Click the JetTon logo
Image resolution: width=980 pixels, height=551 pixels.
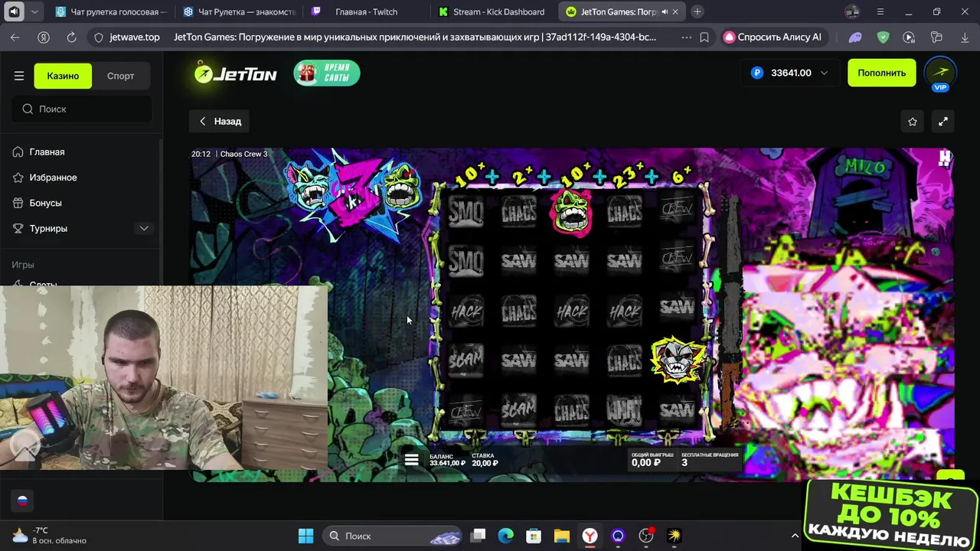(x=235, y=73)
